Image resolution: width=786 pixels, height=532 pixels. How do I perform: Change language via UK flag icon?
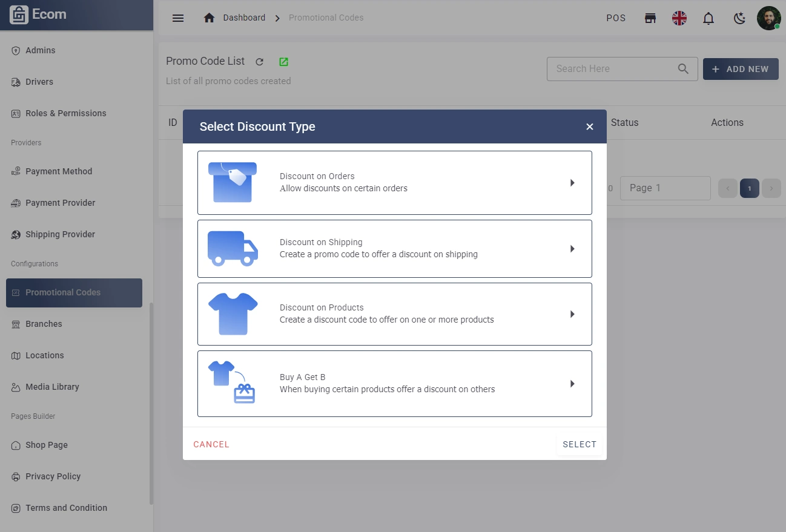pyautogui.click(x=679, y=18)
